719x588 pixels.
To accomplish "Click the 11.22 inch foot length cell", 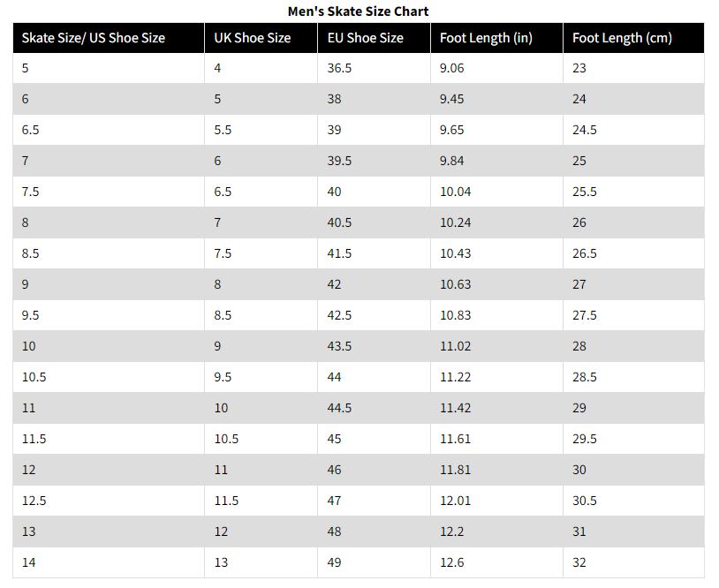I will coord(496,377).
